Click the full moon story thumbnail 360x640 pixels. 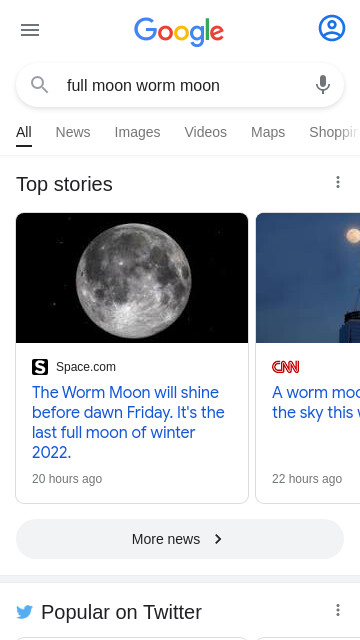132,278
